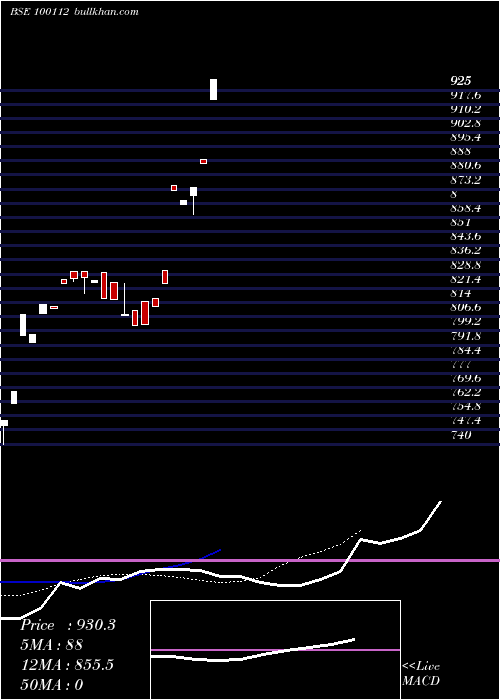Select the 888 price axis label
The width and height of the screenshot is (500, 700).
tap(460, 151)
